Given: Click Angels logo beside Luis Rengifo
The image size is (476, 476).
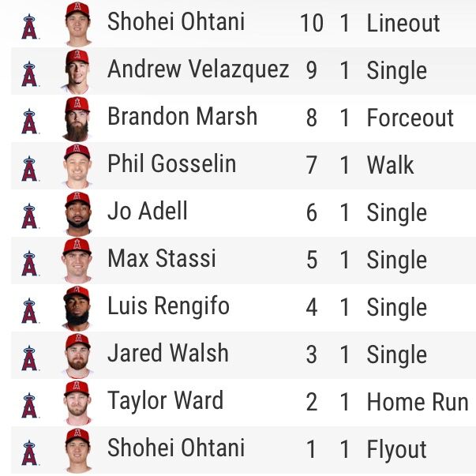Looking at the screenshot, I should click(29, 311).
